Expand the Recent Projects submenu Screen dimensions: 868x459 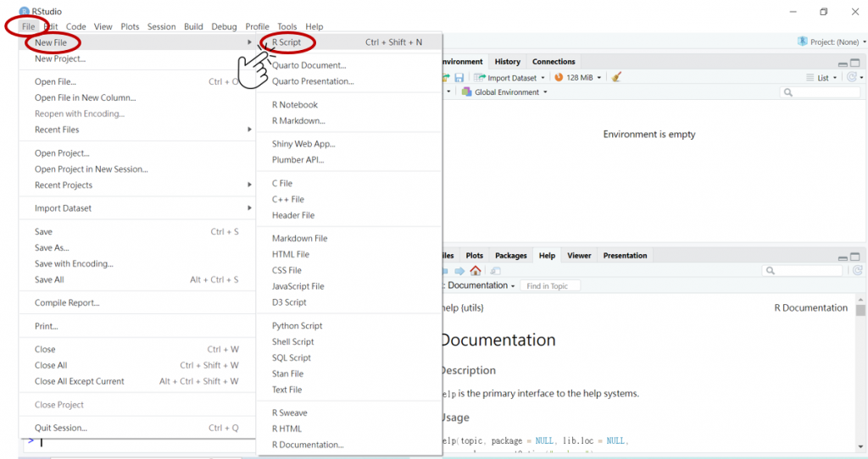point(249,185)
